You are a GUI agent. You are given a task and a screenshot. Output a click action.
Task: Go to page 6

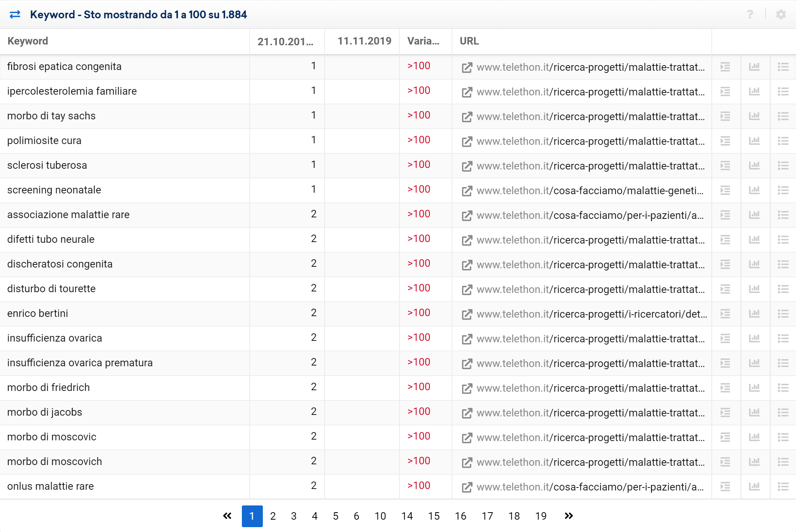tap(356, 516)
